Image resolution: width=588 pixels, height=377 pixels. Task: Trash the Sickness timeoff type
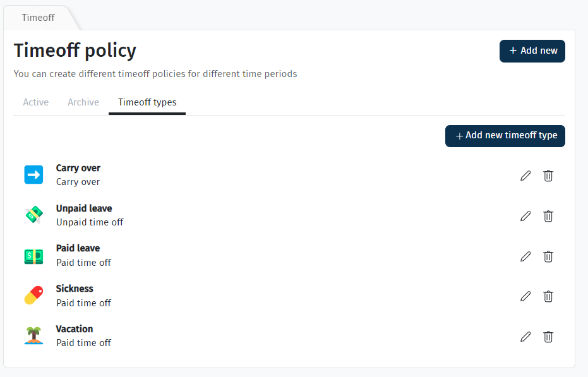[548, 296]
